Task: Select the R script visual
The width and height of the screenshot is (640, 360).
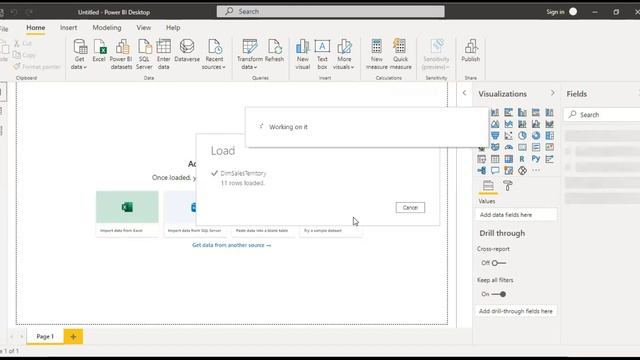Action: coord(522,159)
